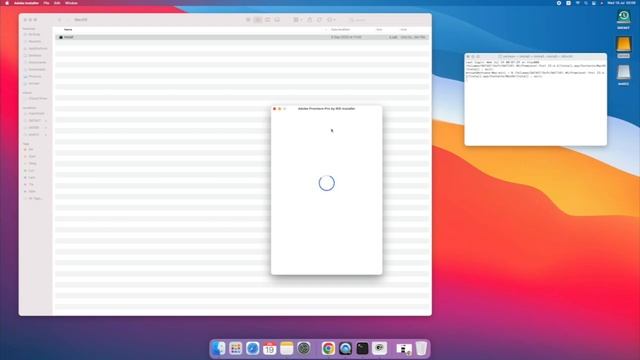640x360 pixels.
Task: Select the Install file row in Finder
Action: [242, 37]
